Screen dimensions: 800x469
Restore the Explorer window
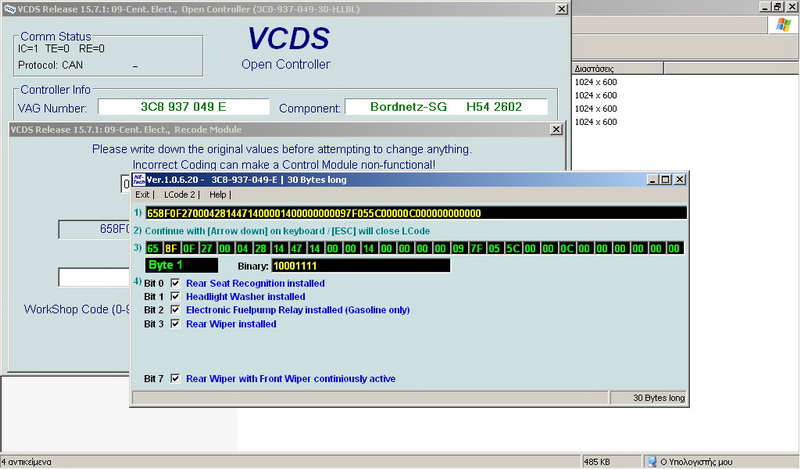click(778, 7)
